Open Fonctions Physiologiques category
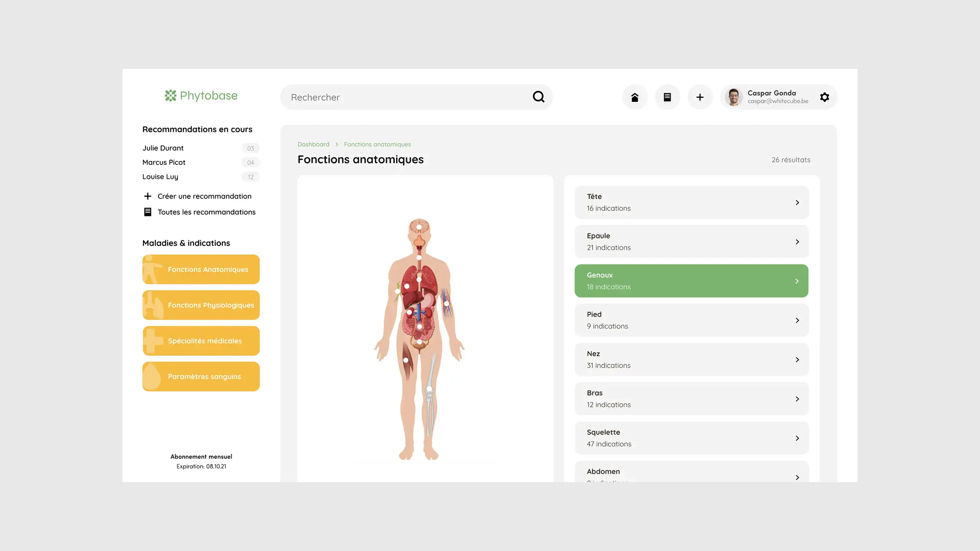The image size is (980, 551). click(201, 305)
